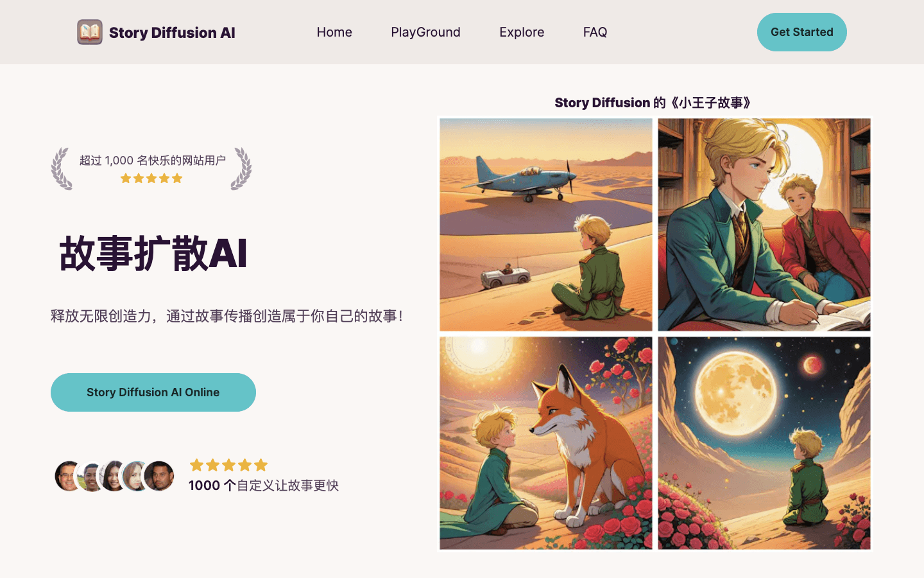Open the fox and prince illustration
The image size is (924, 578).
coord(546,443)
